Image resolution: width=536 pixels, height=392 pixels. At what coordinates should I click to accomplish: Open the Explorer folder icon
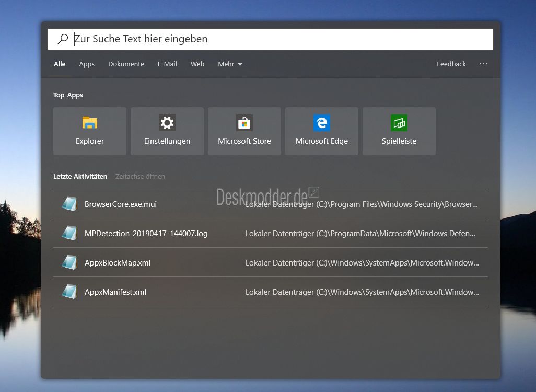point(90,123)
